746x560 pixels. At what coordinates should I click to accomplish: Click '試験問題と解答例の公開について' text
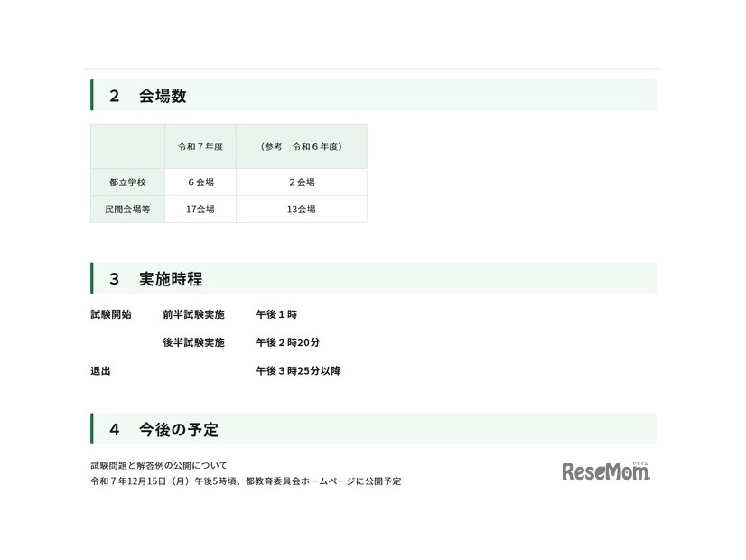[159, 465]
